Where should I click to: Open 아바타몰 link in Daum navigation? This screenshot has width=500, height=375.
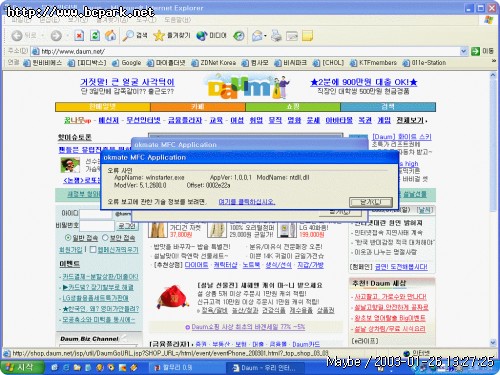coord(339,120)
